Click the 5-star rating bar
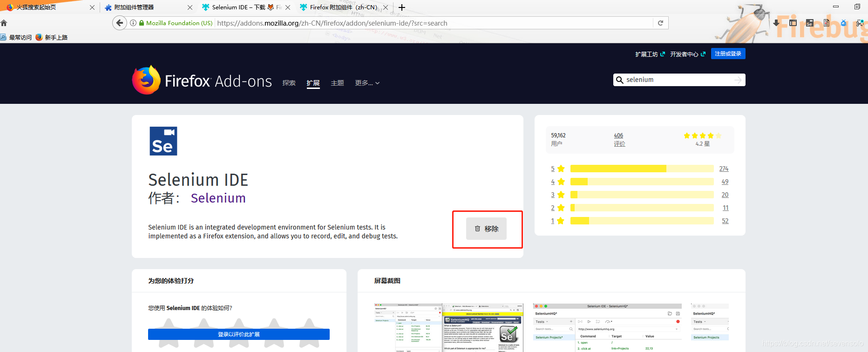The image size is (868, 352). 642,169
